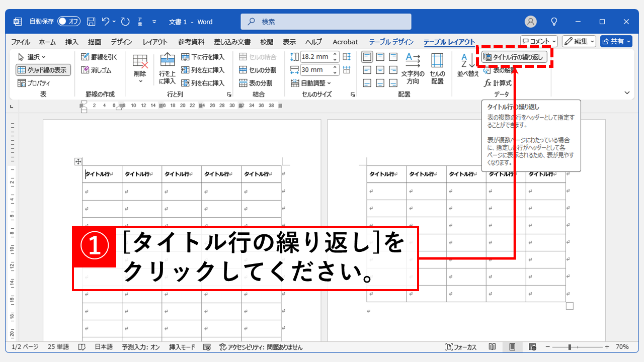Select the 消しゴム eraser tool
Screen dimensions: 644x362
pos(96,70)
